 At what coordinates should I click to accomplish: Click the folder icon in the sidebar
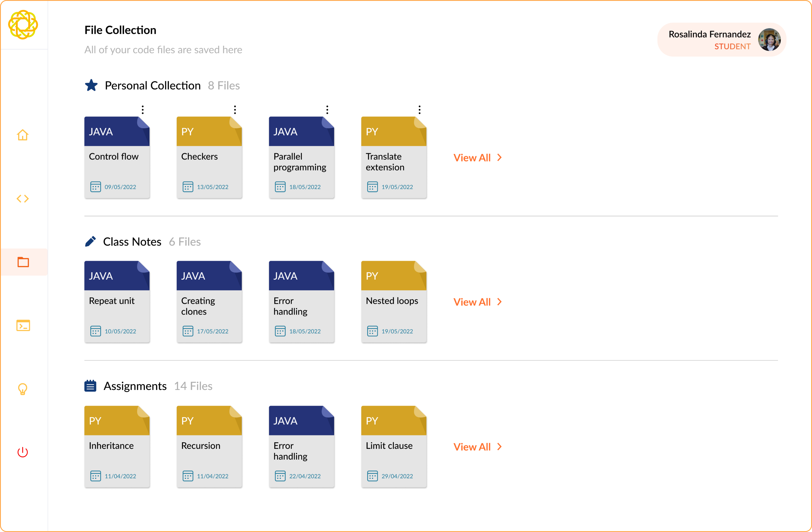(22, 262)
